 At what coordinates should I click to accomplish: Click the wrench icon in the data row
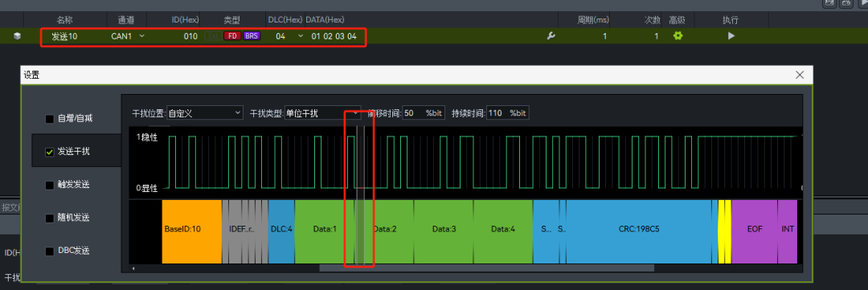[x=551, y=36]
